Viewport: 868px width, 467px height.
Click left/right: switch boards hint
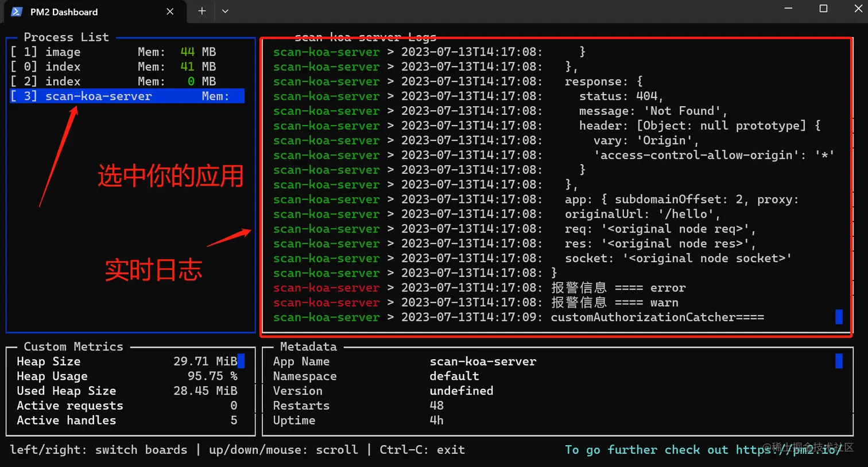click(99, 450)
